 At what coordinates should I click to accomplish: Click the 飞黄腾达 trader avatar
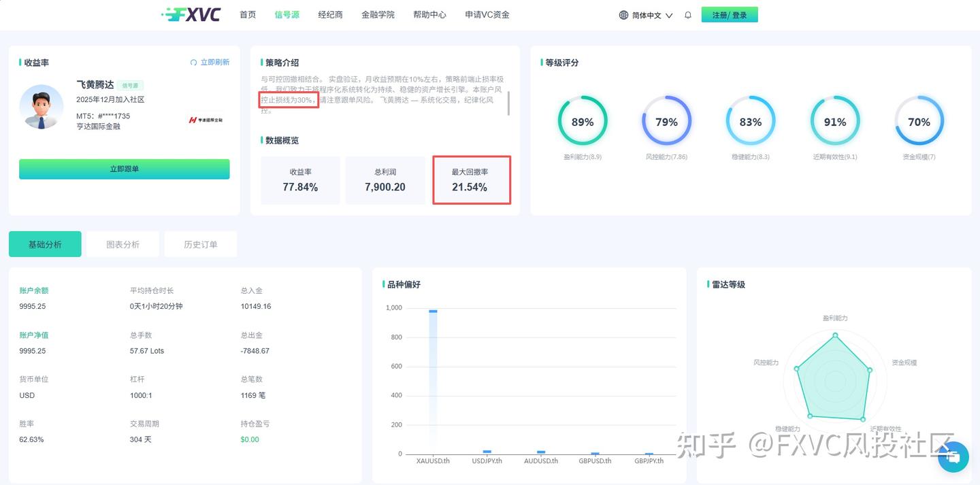point(41,107)
